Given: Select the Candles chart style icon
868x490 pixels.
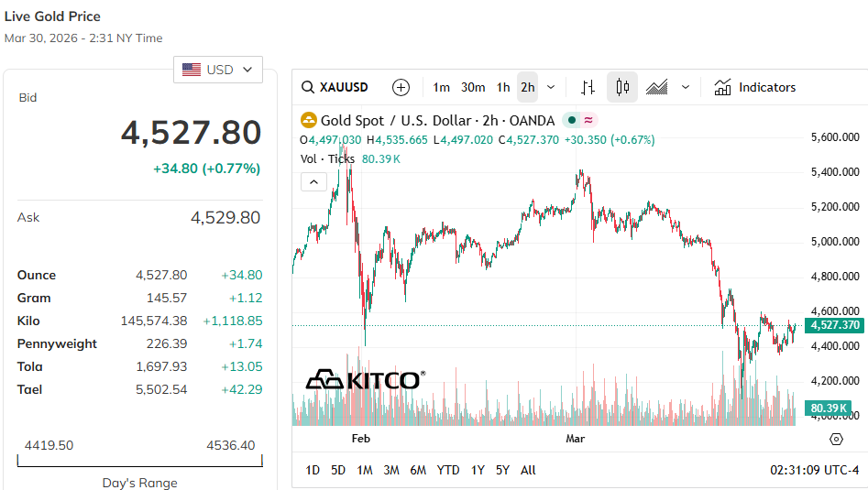Looking at the screenshot, I should pos(622,88).
